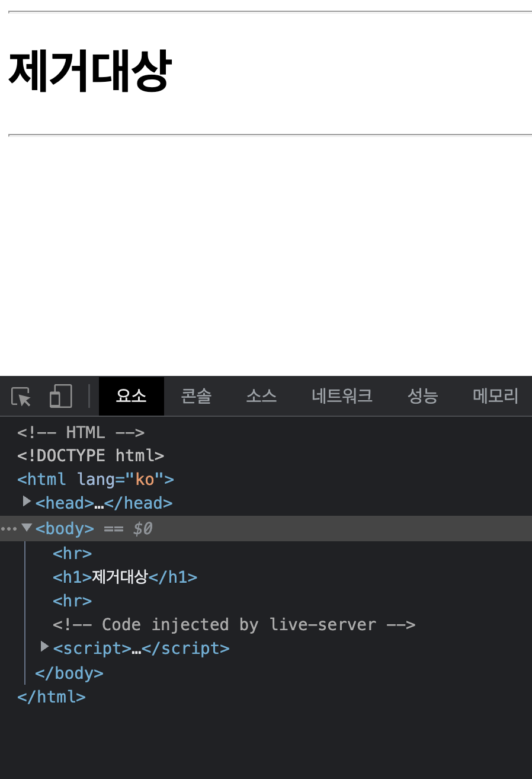The image size is (532, 779).
Task: Select the html lang="ko" opening tag
Action: tap(95, 479)
